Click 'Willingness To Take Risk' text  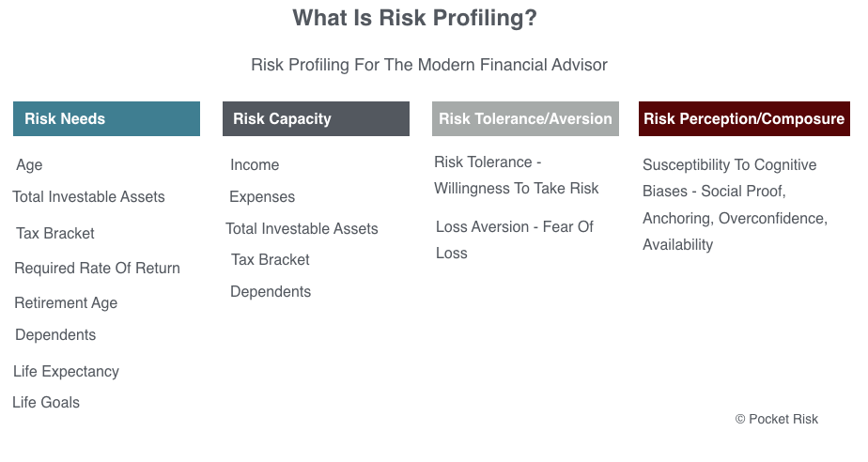[516, 188]
